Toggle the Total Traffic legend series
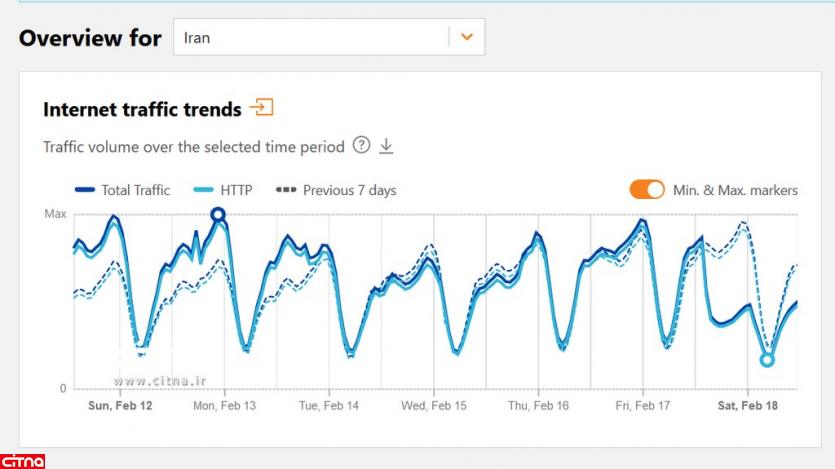 coord(122,190)
